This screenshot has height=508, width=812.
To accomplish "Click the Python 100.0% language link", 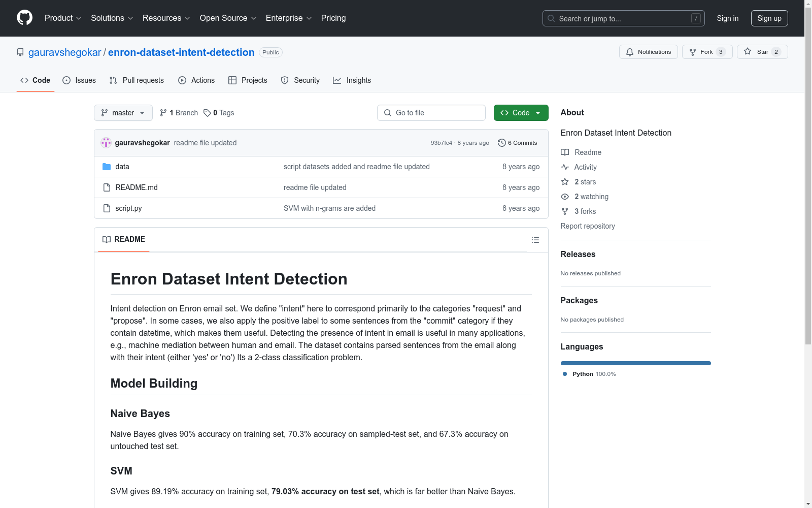I will (590, 374).
